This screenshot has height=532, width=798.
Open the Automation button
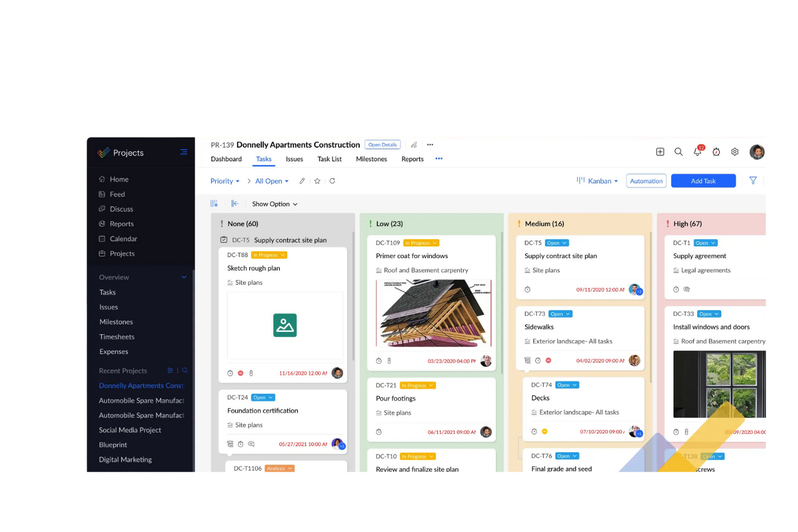click(646, 181)
